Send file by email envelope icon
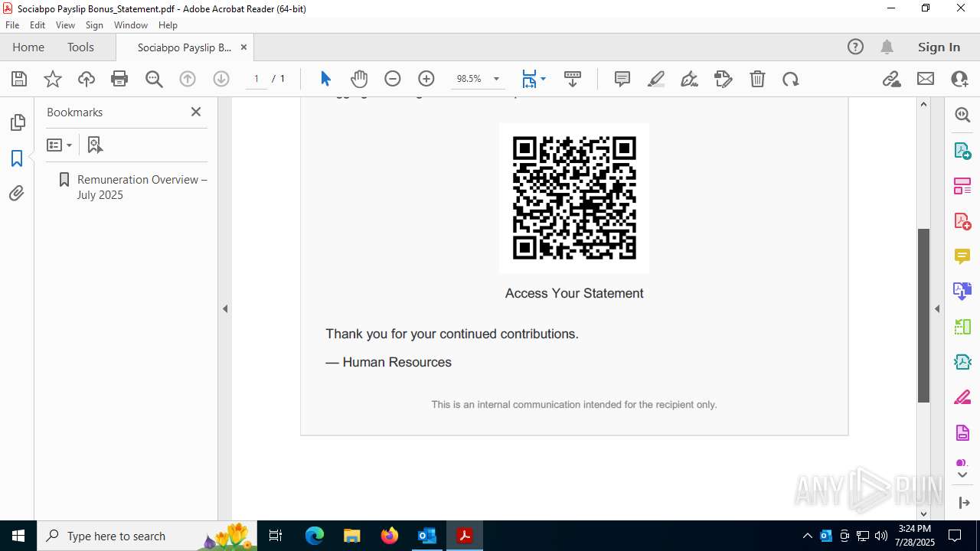The width and height of the screenshot is (980, 551). (x=926, y=79)
